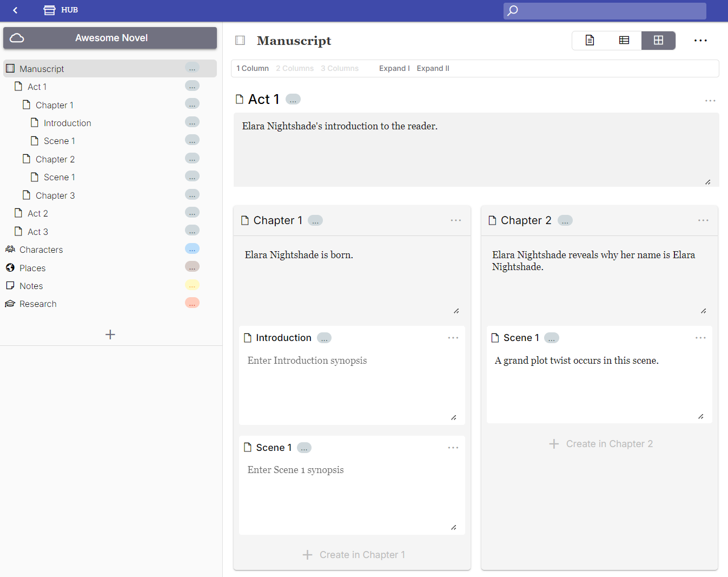Viewport: 728px width, 577px height.
Task: Open the Characters section via its people icon
Action: click(10, 250)
